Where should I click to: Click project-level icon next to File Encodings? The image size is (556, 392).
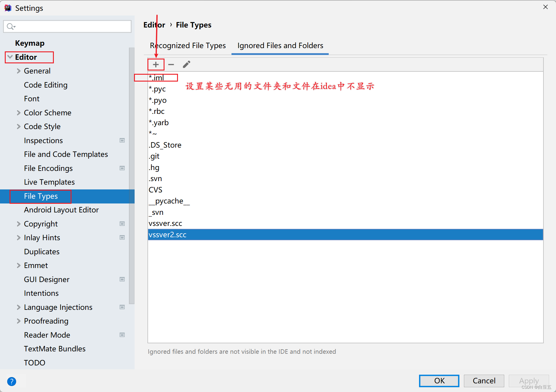pos(122,168)
